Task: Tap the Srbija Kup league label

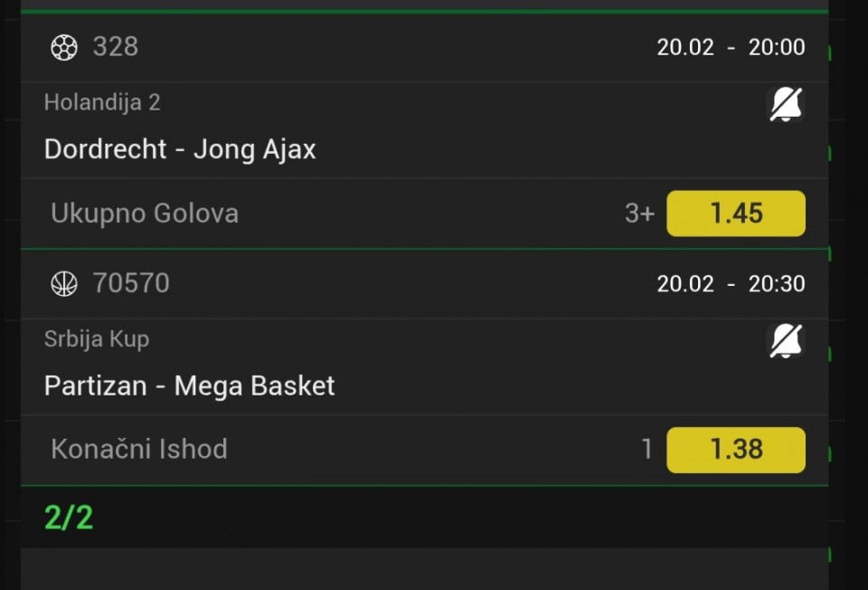Action: coord(97,339)
